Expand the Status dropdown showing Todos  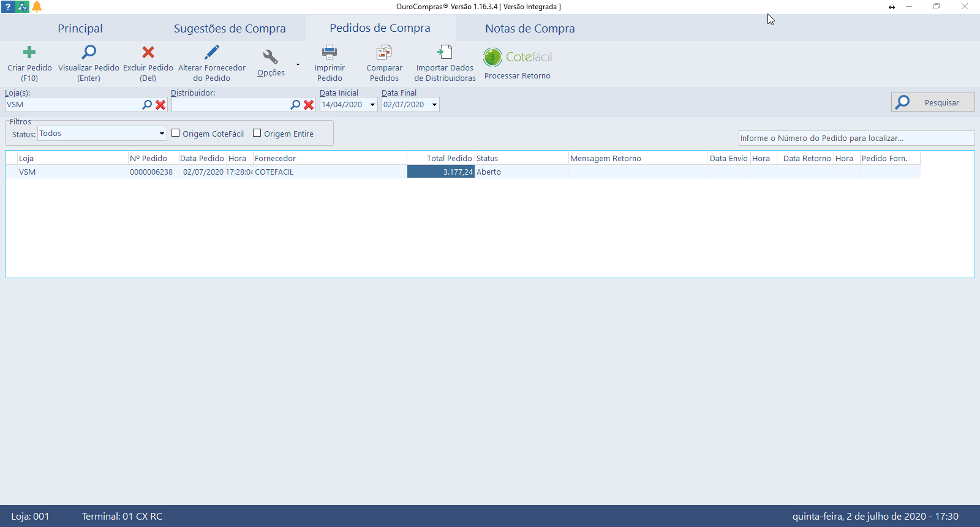point(162,134)
